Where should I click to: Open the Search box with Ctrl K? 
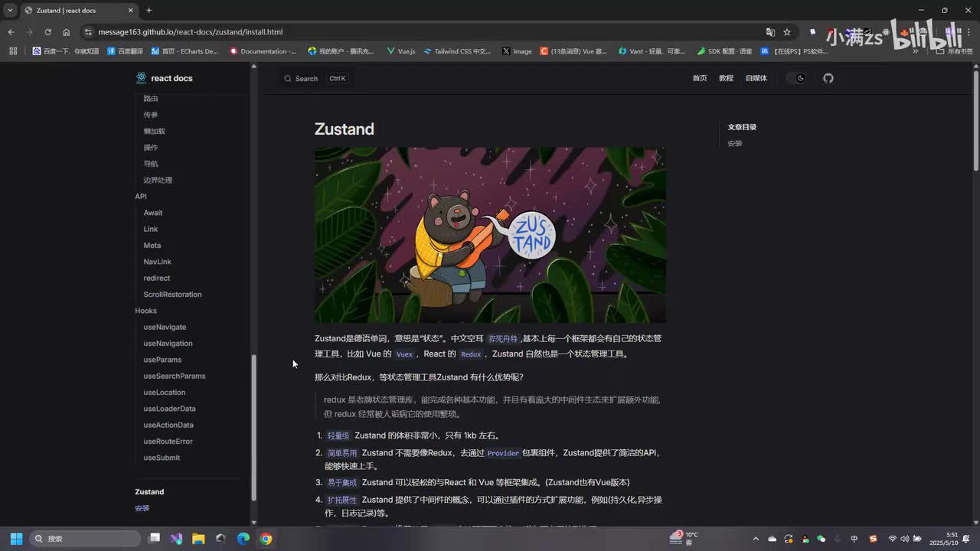(x=315, y=78)
